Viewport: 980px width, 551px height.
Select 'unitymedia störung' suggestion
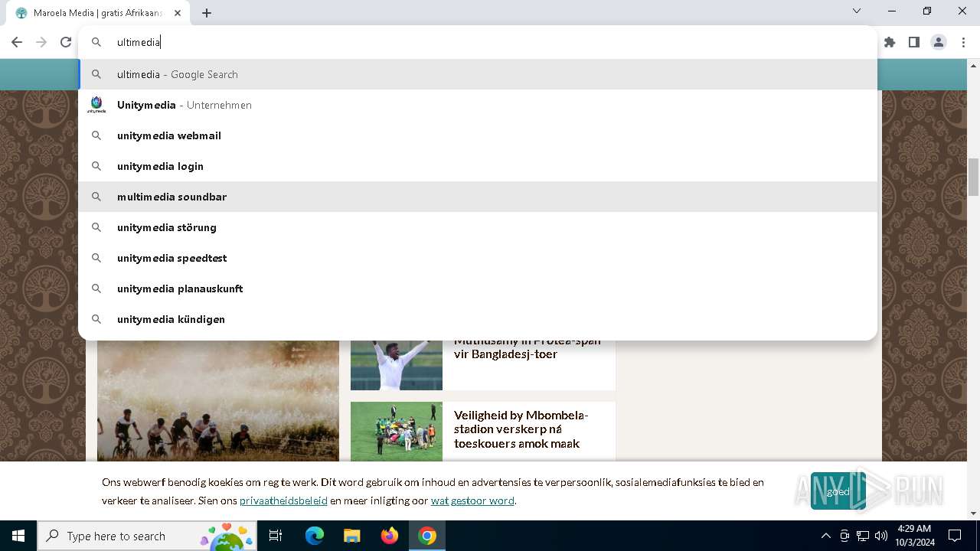pos(478,227)
